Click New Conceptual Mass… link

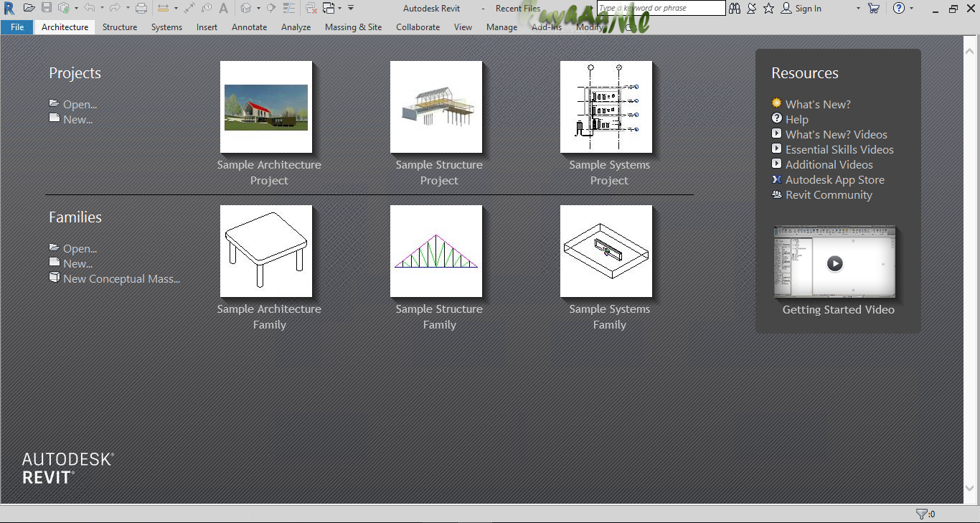tap(121, 278)
